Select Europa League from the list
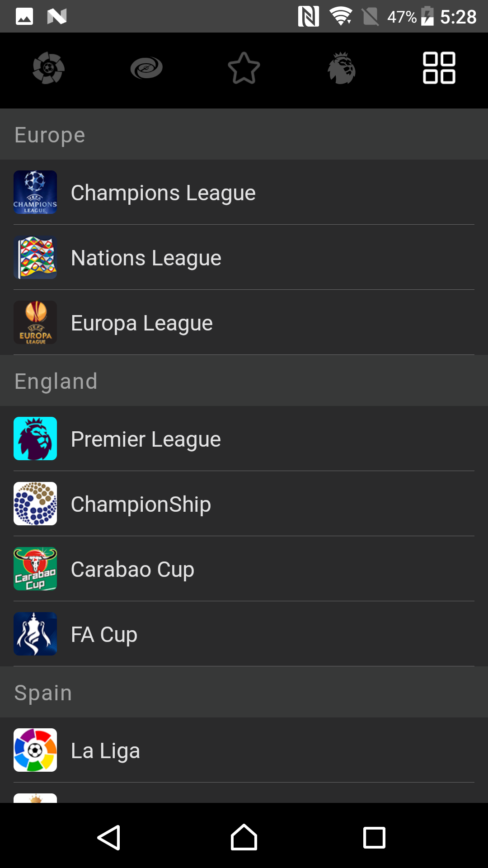This screenshot has width=488, height=868. tap(244, 322)
